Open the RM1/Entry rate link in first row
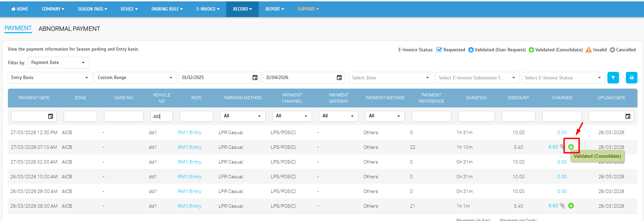 click(189, 132)
